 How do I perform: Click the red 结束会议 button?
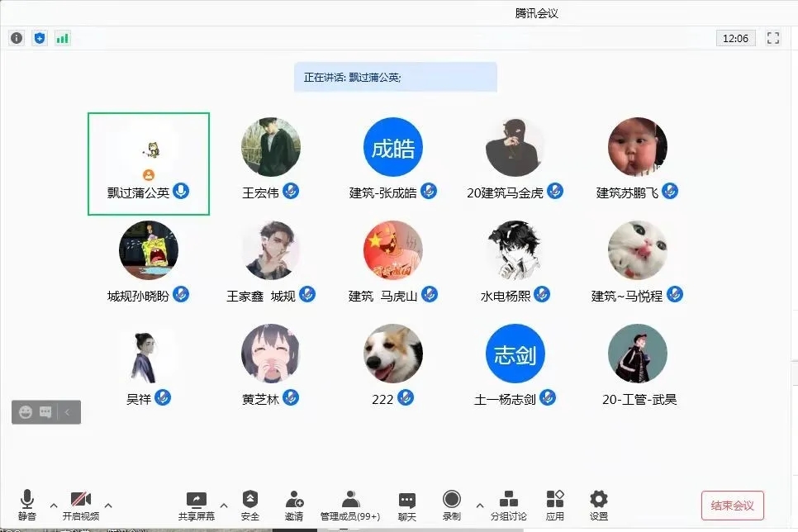(732, 506)
